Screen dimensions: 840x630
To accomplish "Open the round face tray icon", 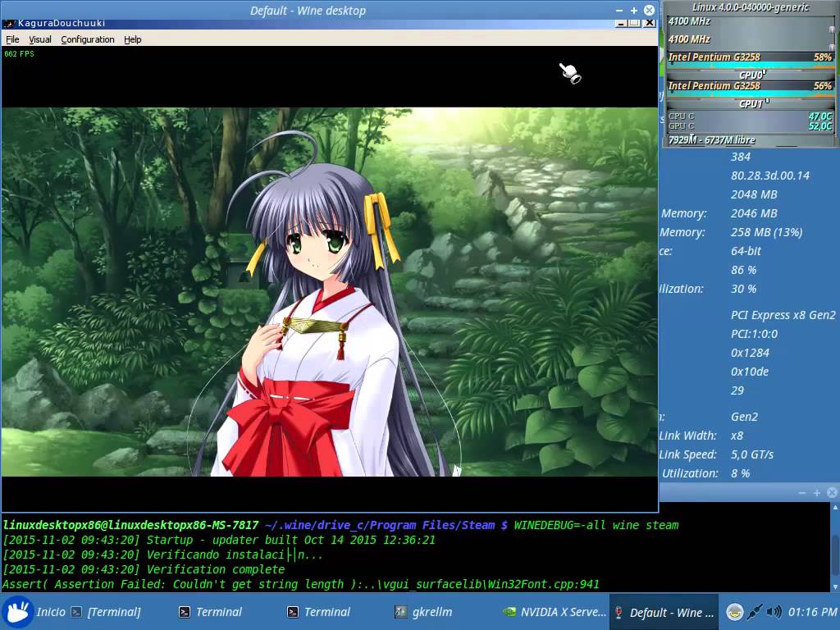I will (735, 612).
